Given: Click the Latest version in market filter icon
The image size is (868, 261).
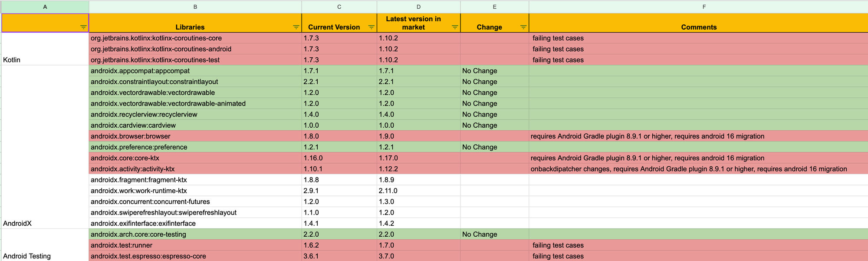Looking at the screenshot, I should click(455, 27).
